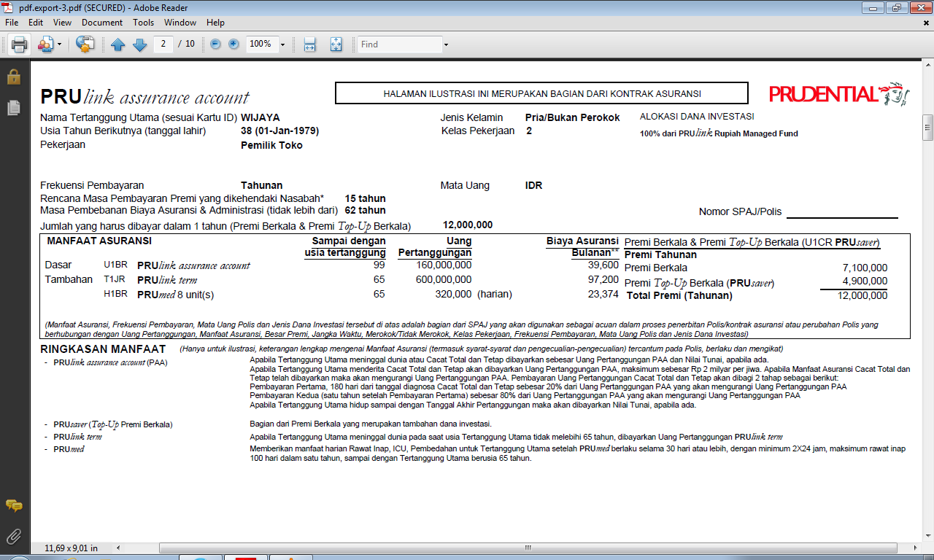Click the 'PRUlink assurance account' heading
Screen dimensions: 934x560
[144, 97]
